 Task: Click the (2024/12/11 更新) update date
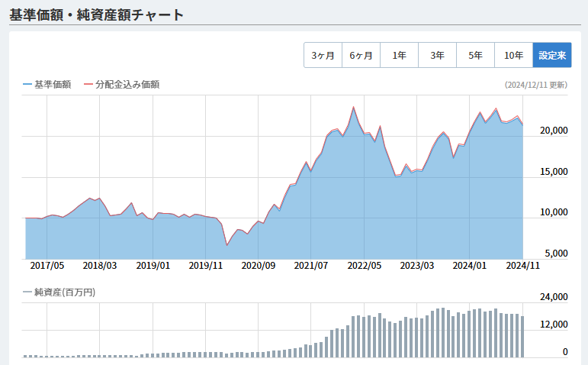tap(536, 85)
